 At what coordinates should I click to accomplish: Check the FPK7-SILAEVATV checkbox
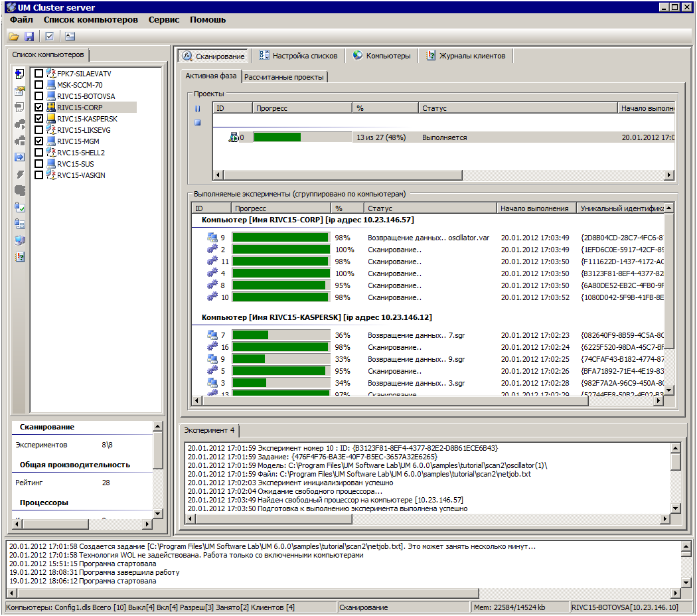point(39,73)
